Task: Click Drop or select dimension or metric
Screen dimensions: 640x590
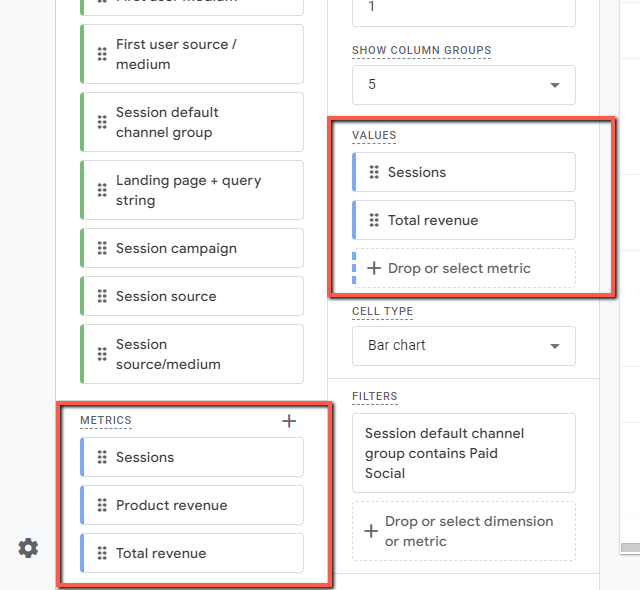Action: 464,531
